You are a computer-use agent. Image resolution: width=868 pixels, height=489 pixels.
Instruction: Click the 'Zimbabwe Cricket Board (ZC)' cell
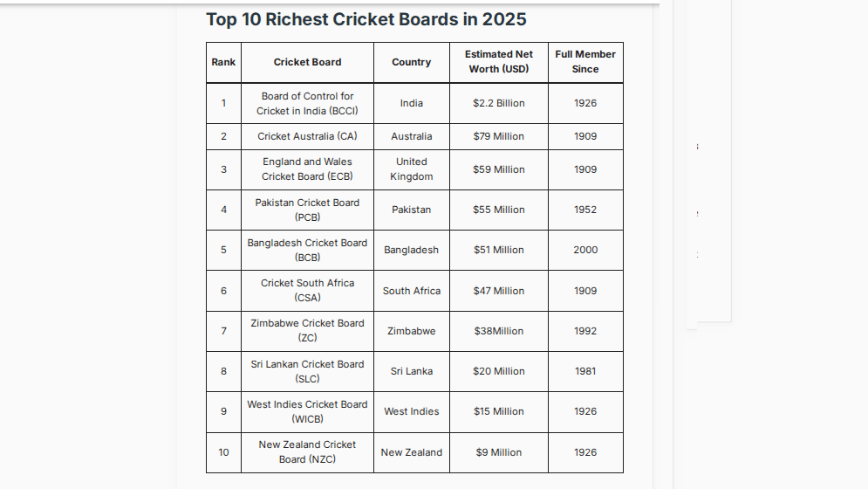coord(307,330)
